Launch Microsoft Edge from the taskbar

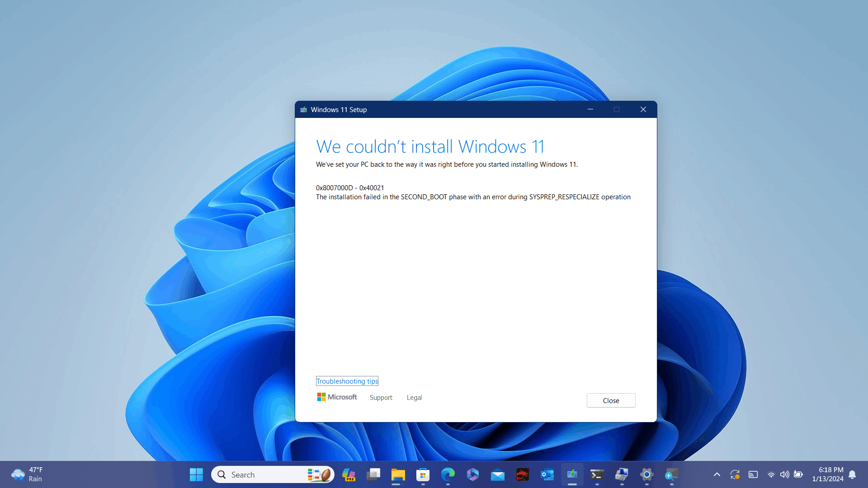click(x=447, y=474)
